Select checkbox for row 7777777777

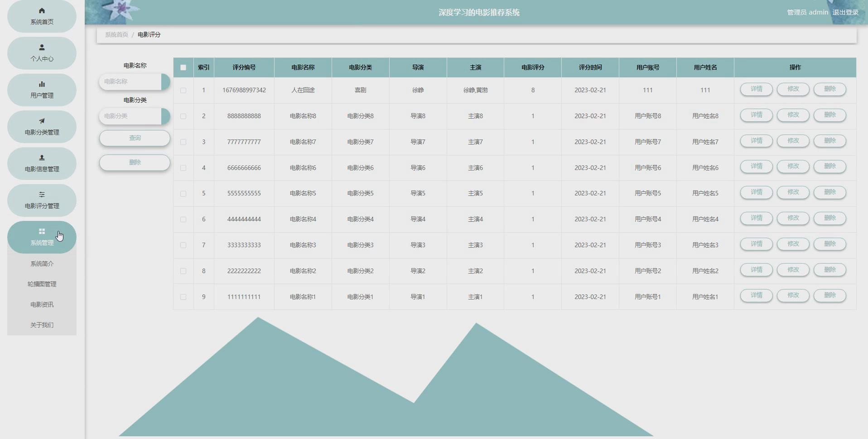tap(183, 142)
